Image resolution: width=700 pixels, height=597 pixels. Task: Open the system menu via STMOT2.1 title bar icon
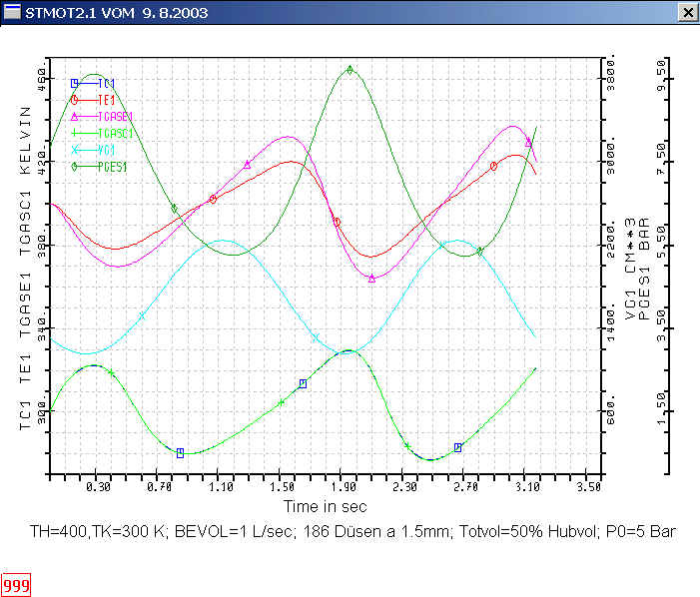point(10,12)
